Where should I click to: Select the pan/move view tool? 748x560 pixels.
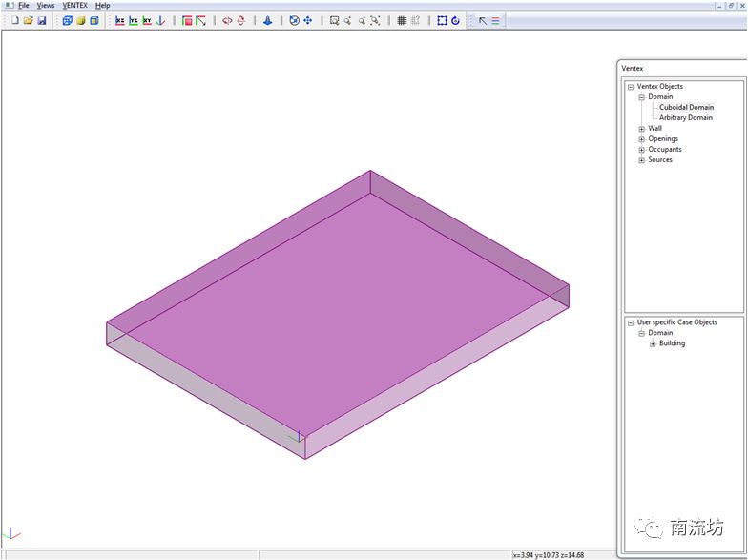coord(308,20)
